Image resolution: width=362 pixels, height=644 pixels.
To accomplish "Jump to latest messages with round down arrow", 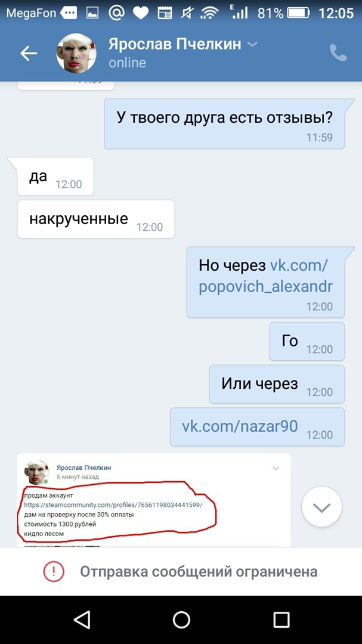I will tap(321, 507).
